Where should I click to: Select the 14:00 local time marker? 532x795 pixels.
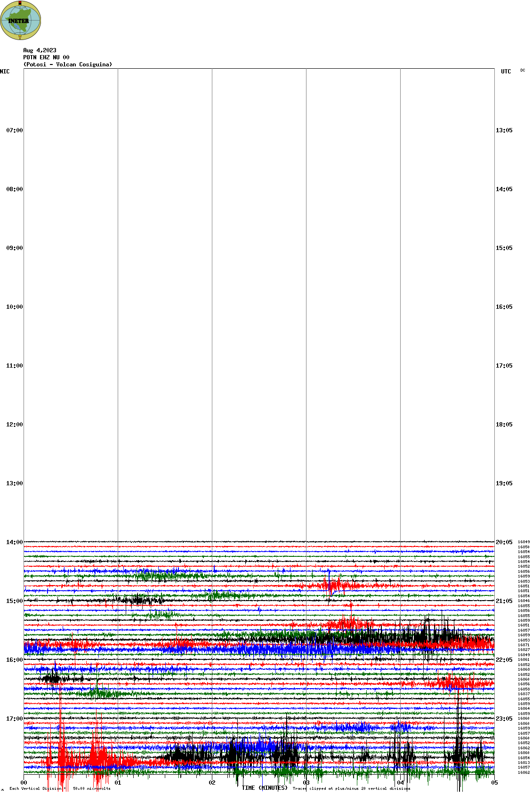pos(14,542)
